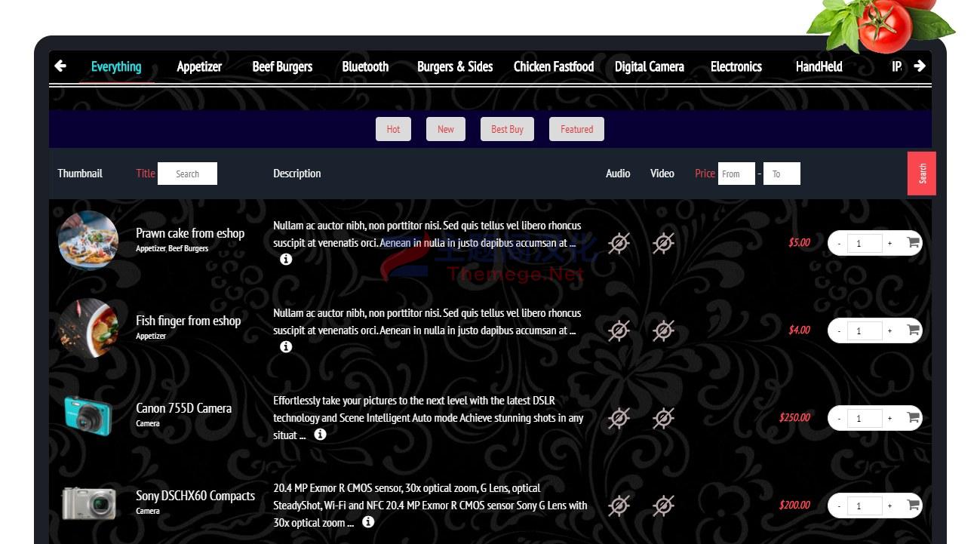
Task: Open the Burgers & Sides tab
Action: coord(455,66)
